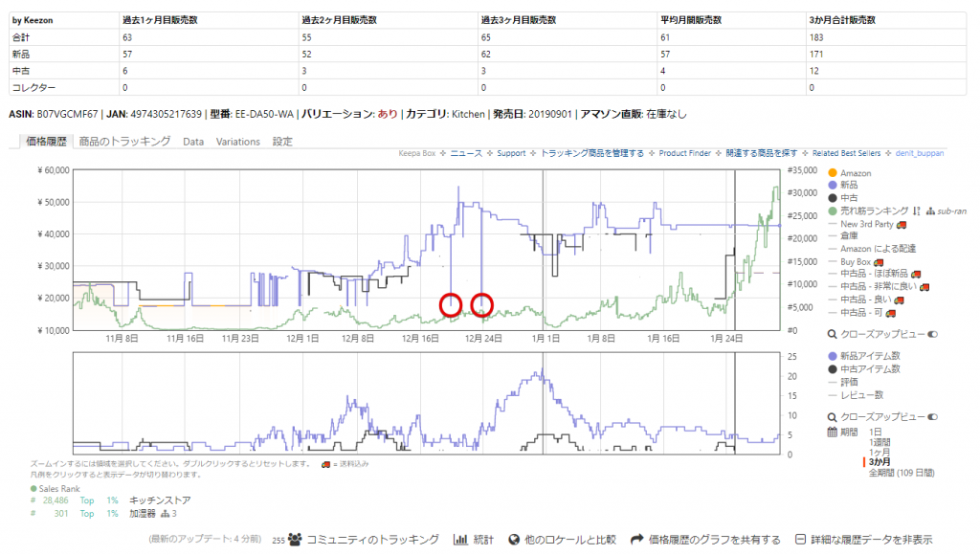Toggle the lower クローズアップビュー switch

tap(933, 418)
